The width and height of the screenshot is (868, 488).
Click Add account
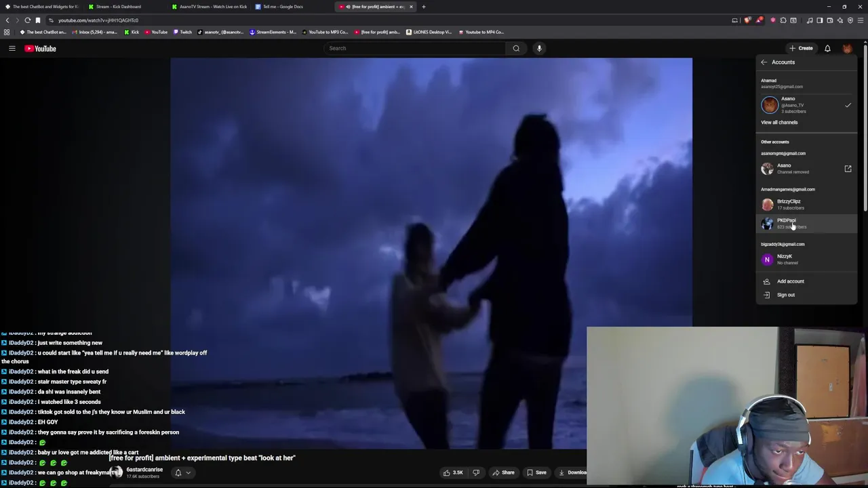point(807,281)
